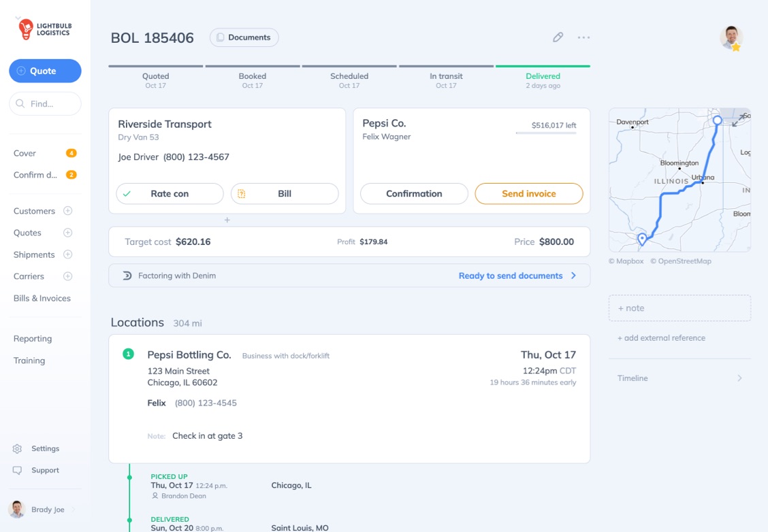This screenshot has width=768, height=532.
Task: Click the Felix phone number (800) 123-4545
Action: point(206,403)
